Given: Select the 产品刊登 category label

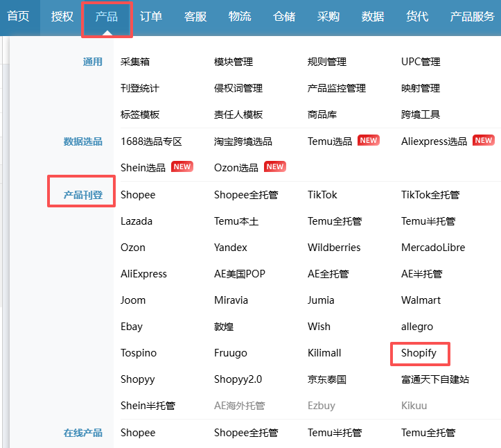Looking at the screenshot, I should [83, 195].
